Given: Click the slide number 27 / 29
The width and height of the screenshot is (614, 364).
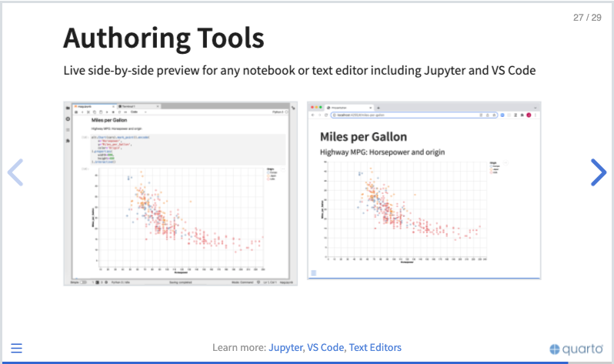Looking at the screenshot, I should click(x=587, y=18).
